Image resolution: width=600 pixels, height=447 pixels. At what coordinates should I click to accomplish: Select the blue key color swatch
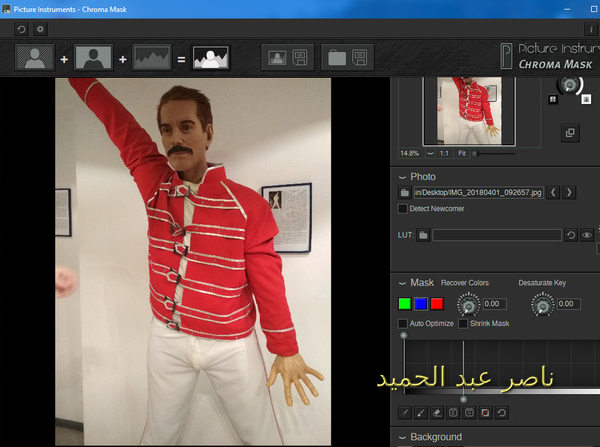[421, 304]
